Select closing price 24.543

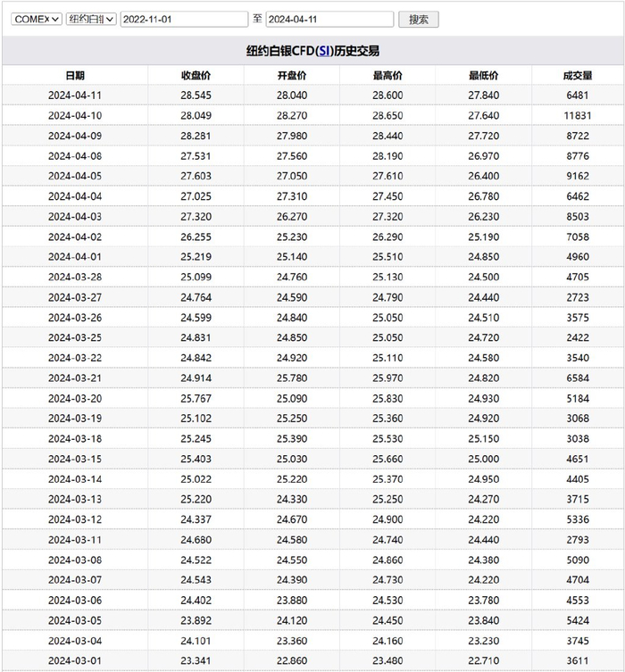[196, 580]
